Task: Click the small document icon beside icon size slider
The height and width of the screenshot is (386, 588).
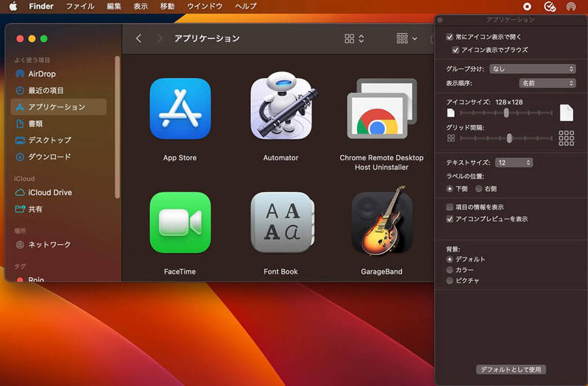Action: click(450, 112)
